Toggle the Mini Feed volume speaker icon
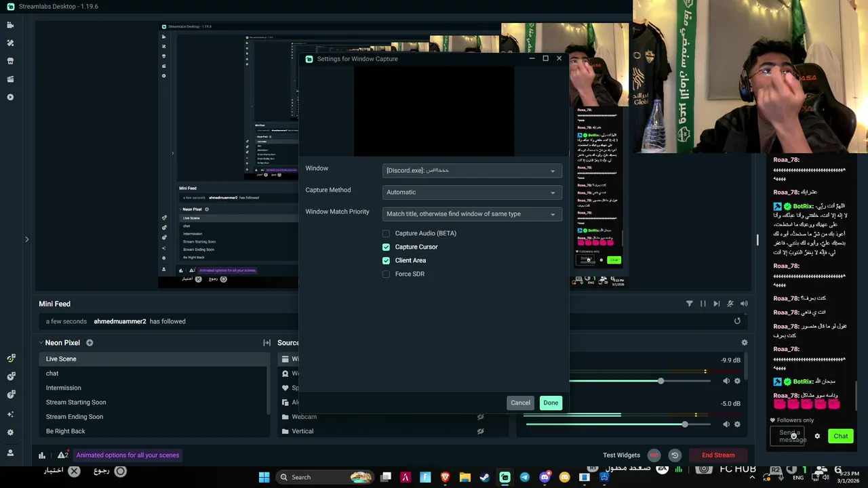This screenshot has width=868, height=488. click(744, 304)
